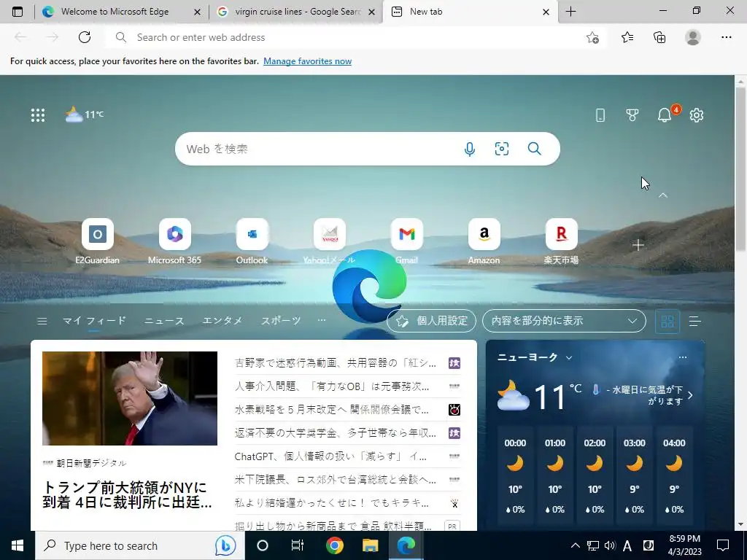Open the 吉野家で迷惑行為動画 news link
This screenshot has width=747, height=560.
[335, 363]
